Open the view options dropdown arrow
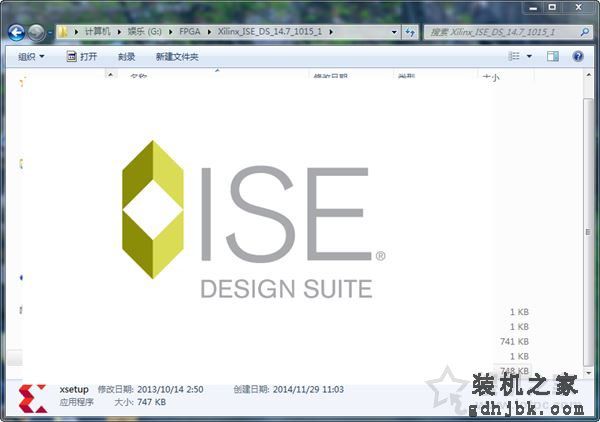Image resolution: width=600 pixels, height=422 pixels. pyautogui.click(x=529, y=57)
